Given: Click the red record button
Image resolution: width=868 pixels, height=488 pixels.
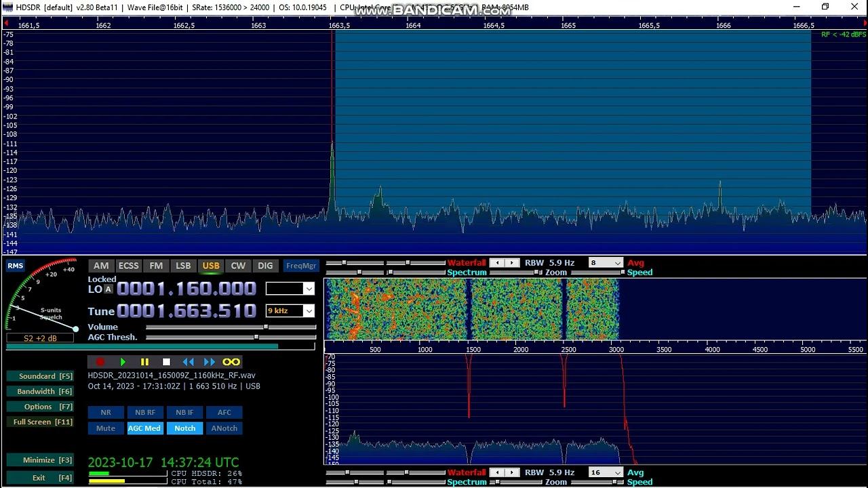Looking at the screenshot, I should 100,362.
